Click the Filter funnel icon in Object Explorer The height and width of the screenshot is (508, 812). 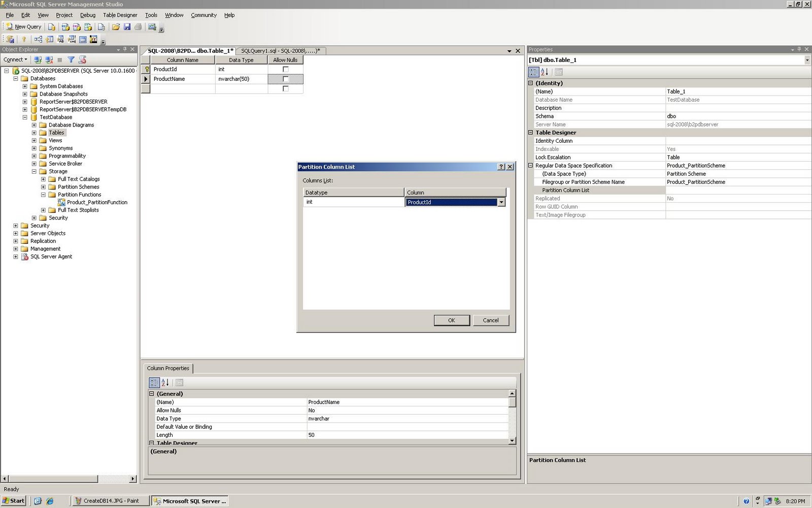click(x=71, y=59)
